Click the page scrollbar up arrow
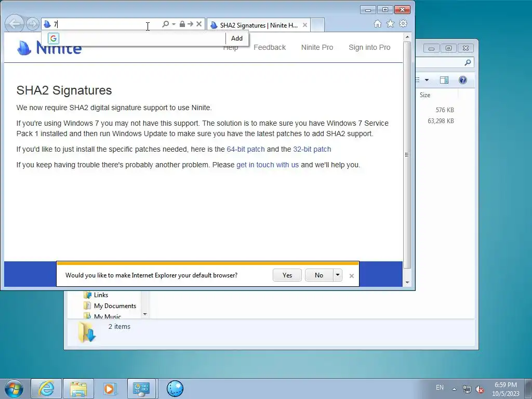 coord(407,37)
